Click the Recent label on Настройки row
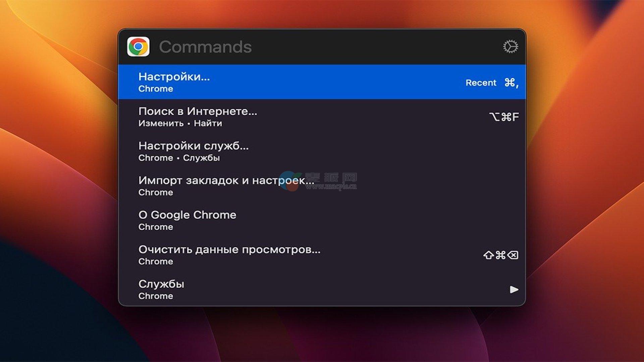644x362 pixels. (x=481, y=83)
